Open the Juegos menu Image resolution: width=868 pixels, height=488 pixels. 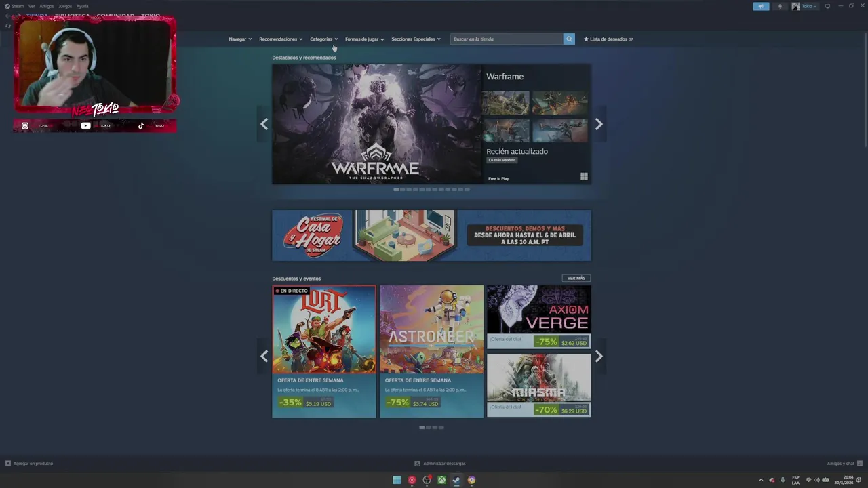[x=65, y=6]
